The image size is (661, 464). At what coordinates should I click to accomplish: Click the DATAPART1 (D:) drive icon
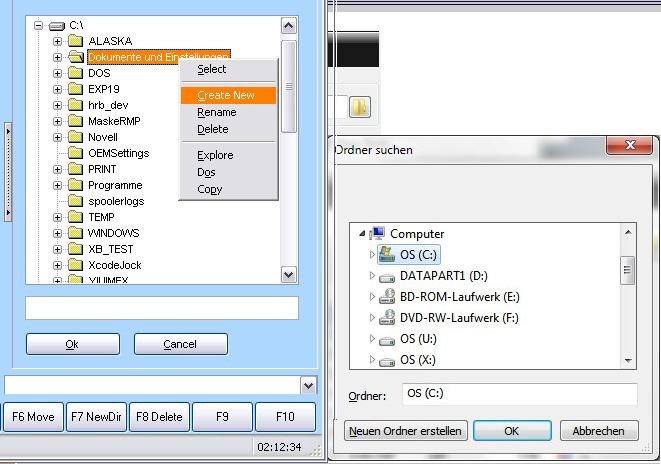point(387,276)
